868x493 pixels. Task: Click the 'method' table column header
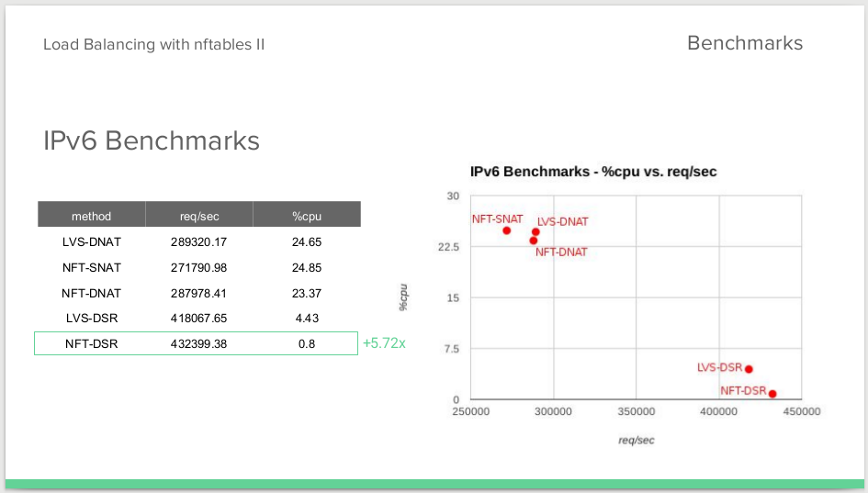coord(91,214)
